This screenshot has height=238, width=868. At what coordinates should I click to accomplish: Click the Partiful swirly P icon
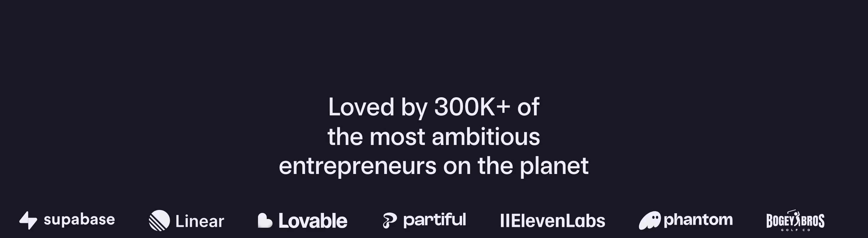click(390, 221)
